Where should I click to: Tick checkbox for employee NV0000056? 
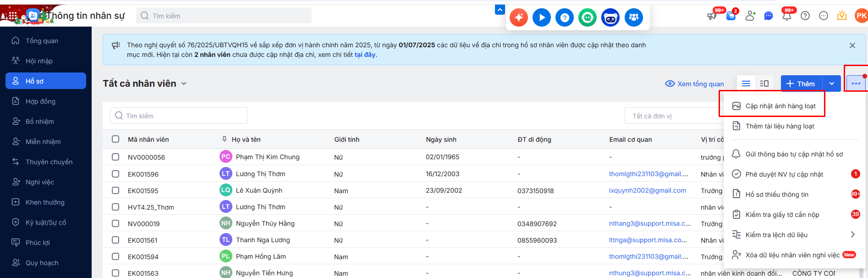pos(115,157)
